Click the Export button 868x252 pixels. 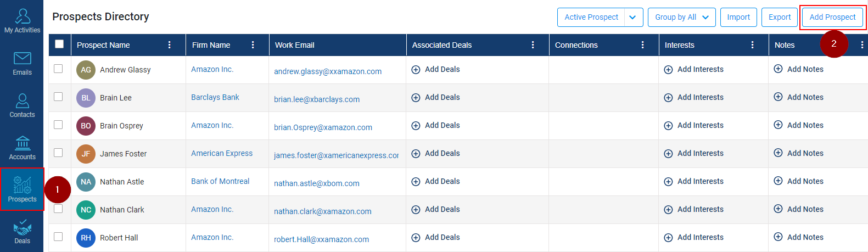pyautogui.click(x=780, y=17)
